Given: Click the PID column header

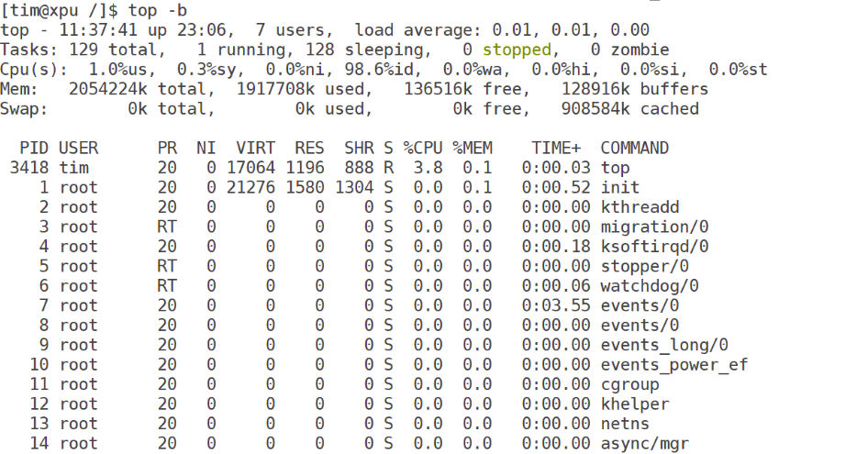Looking at the screenshot, I should (x=34, y=148).
